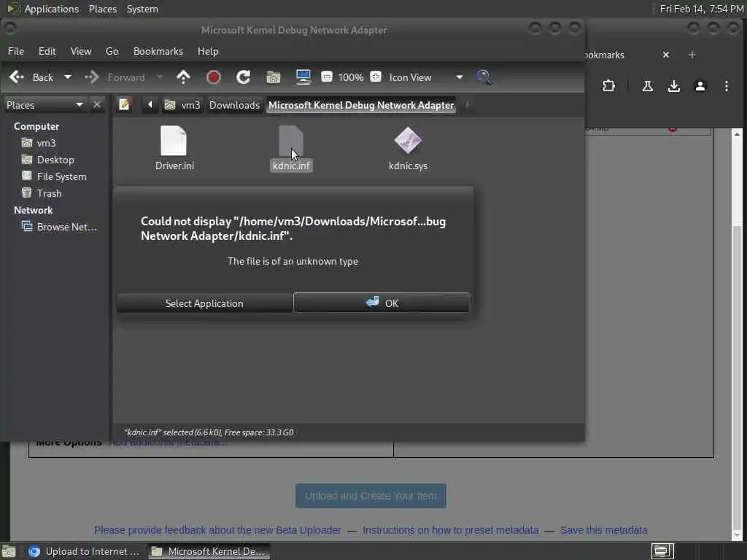Viewport: 747px width, 560px height.
Task: Open Trash from the sidebar
Action: point(49,193)
